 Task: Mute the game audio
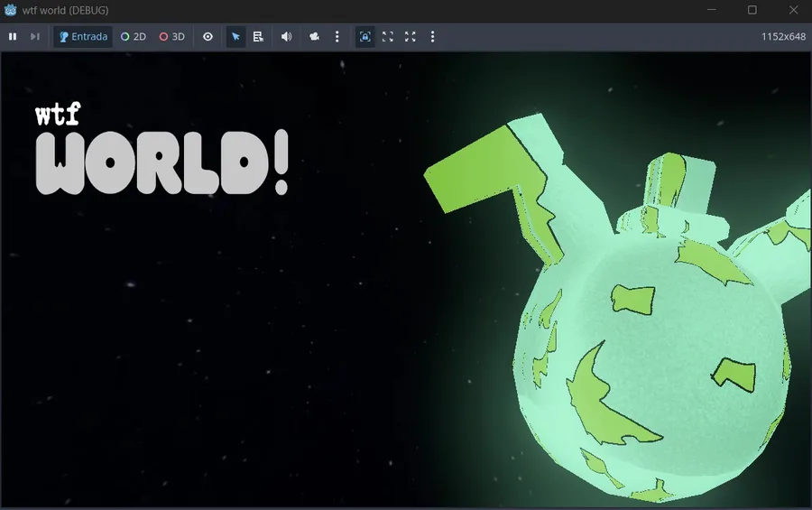pyautogui.click(x=286, y=37)
